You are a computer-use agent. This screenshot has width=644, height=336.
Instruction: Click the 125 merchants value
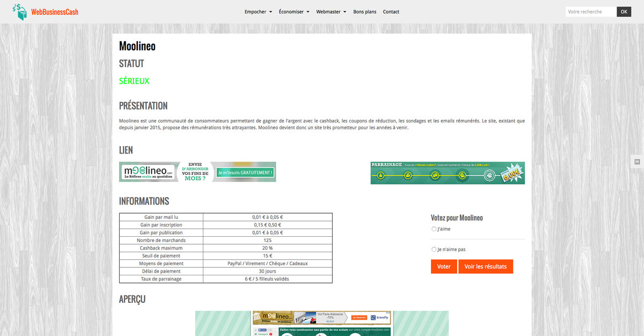[268, 240]
